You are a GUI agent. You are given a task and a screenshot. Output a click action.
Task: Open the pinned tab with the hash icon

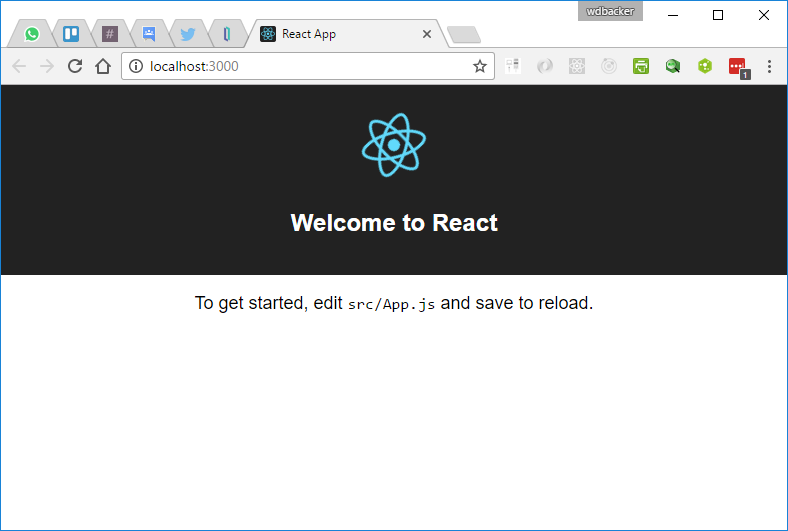[x=110, y=34]
